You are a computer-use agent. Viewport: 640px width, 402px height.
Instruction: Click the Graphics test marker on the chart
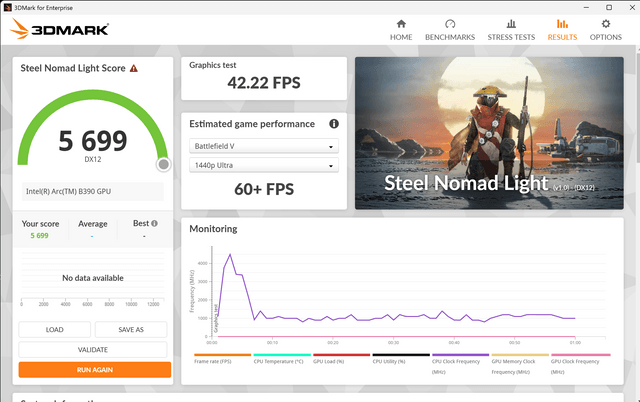point(216,318)
